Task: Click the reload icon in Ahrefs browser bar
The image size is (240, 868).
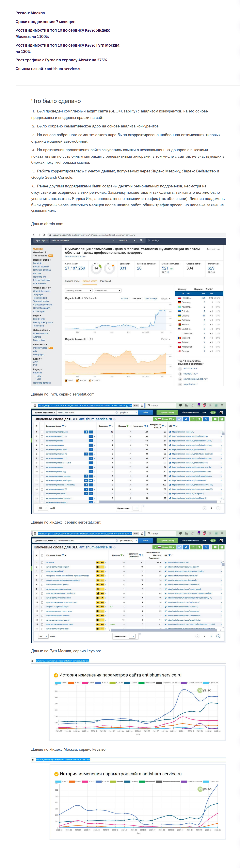Action: (x=44, y=235)
